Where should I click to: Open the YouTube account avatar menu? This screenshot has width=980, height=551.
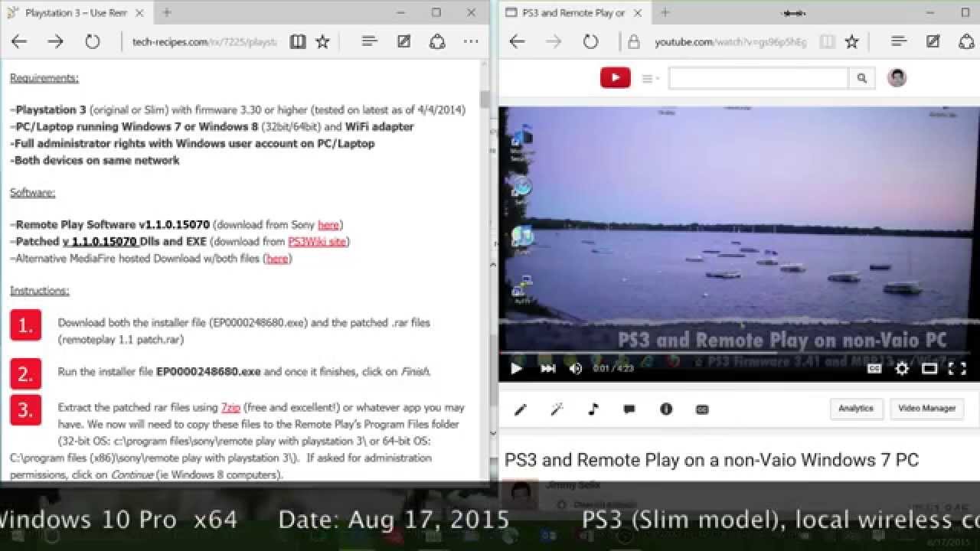(x=897, y=77)
